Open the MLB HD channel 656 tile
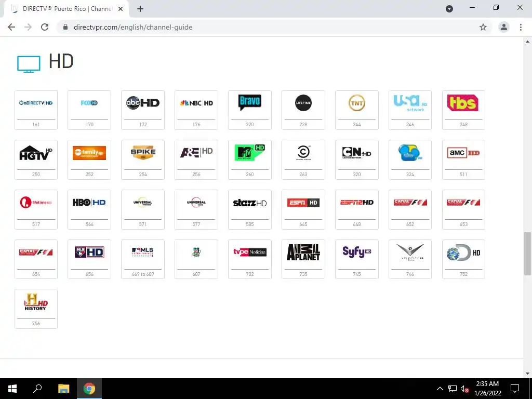 click(89, 259)
